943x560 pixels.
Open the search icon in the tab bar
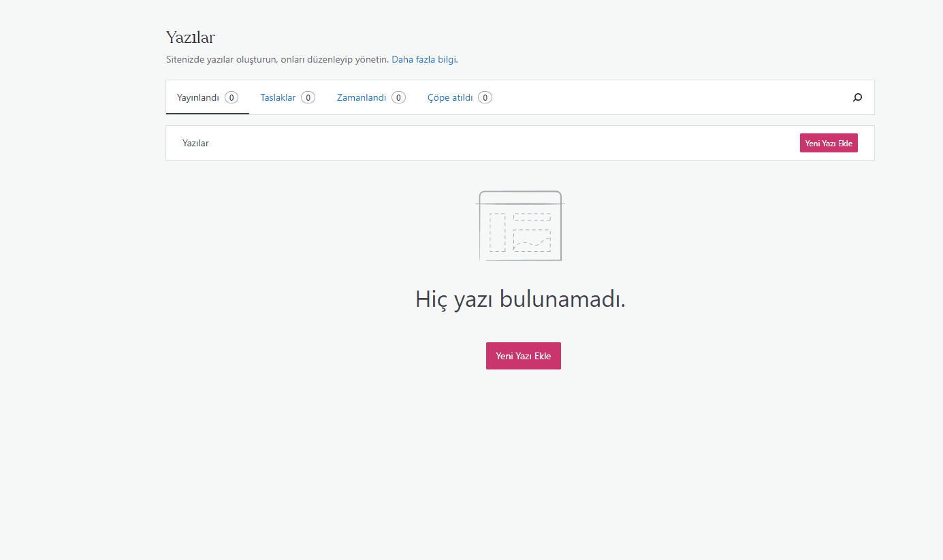(857, 97)
